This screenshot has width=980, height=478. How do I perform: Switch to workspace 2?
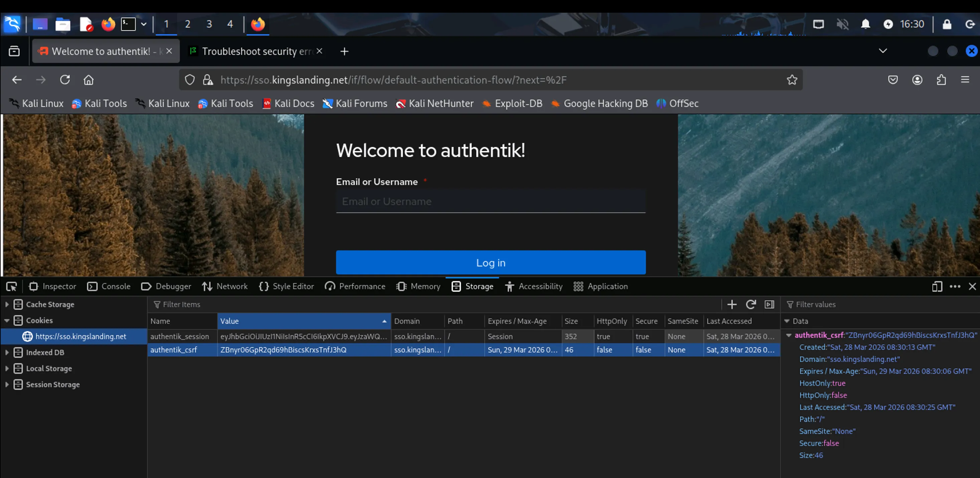(188, 24)
